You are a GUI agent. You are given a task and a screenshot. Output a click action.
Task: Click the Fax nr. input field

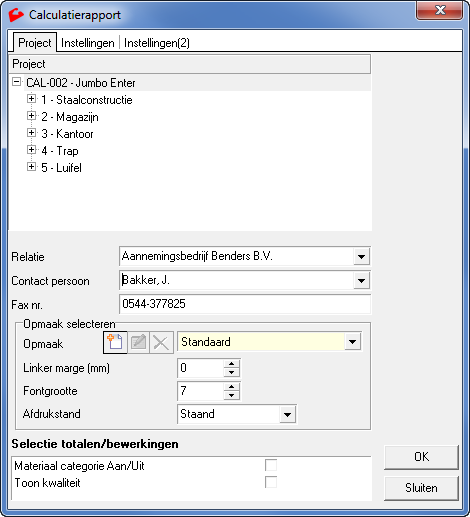click(245, 304)
